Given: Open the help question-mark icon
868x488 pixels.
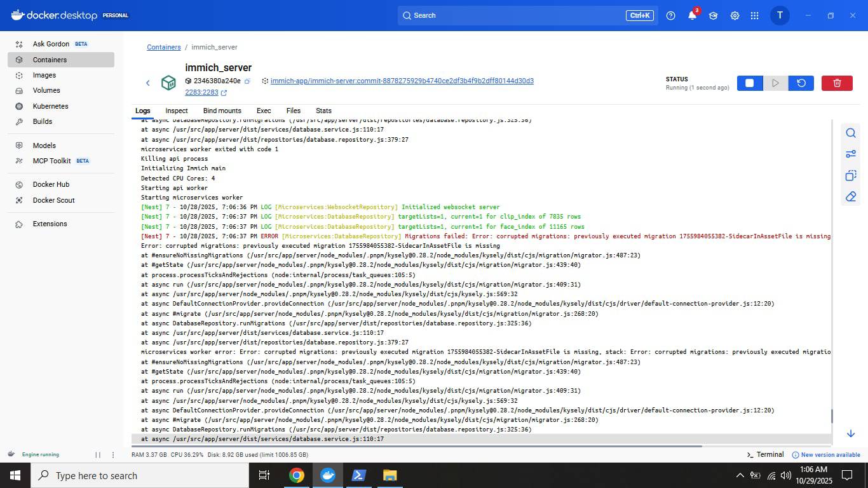Looking at the screenshot, I should pos(671,15).
